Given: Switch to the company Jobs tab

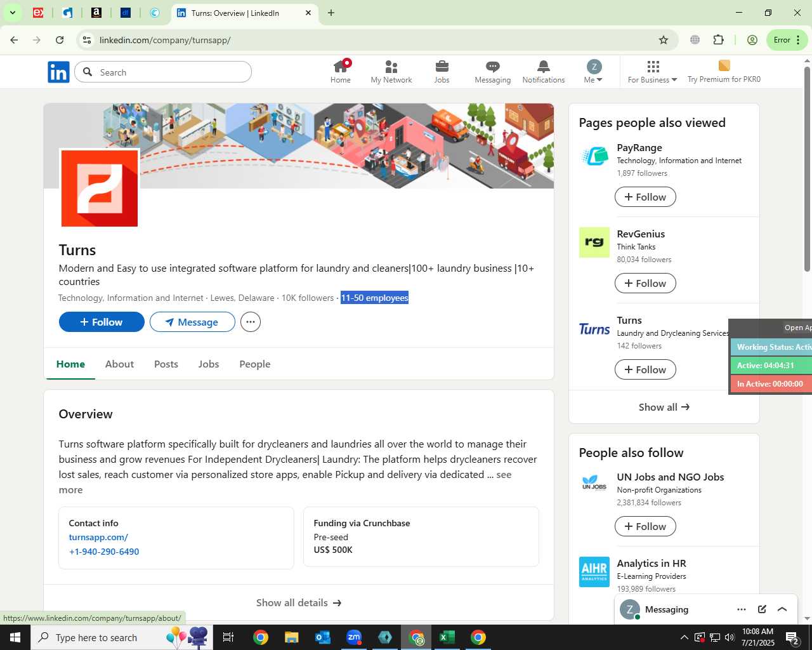Looking at the screenshot, I should (x=209, y=364).
